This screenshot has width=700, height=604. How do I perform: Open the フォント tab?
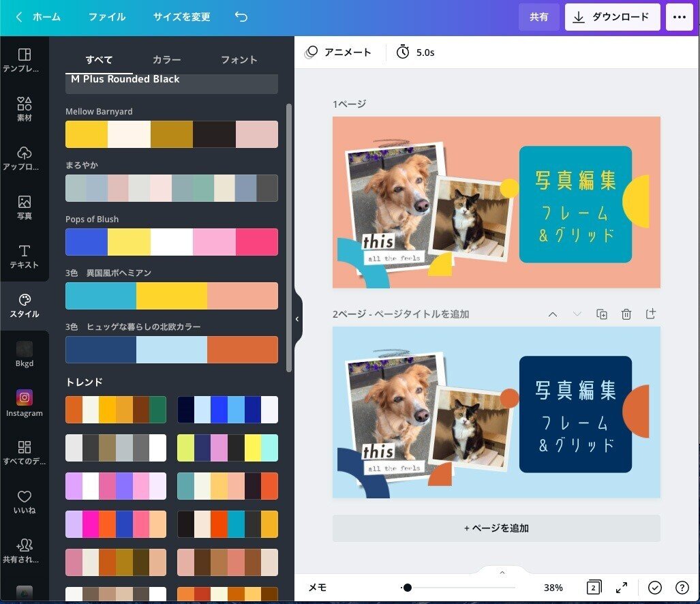click(239, 60)
